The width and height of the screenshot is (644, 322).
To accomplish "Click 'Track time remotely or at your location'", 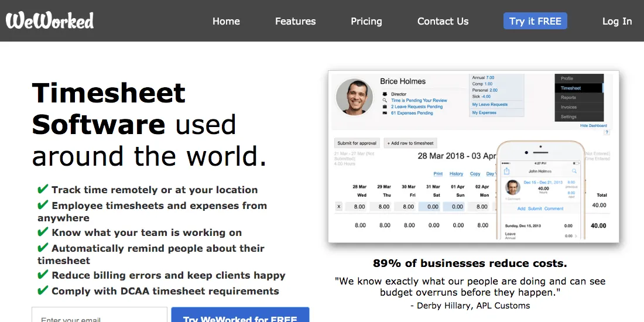I will click(x=155, y=190).
